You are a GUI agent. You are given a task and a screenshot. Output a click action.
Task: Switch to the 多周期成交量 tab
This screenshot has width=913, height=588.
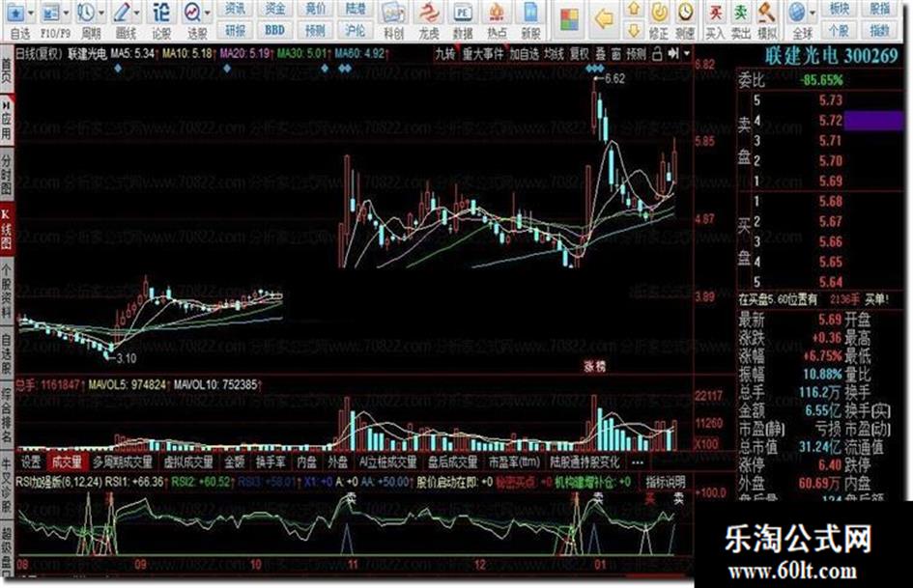pyautogui.click(x=123, y=462)
